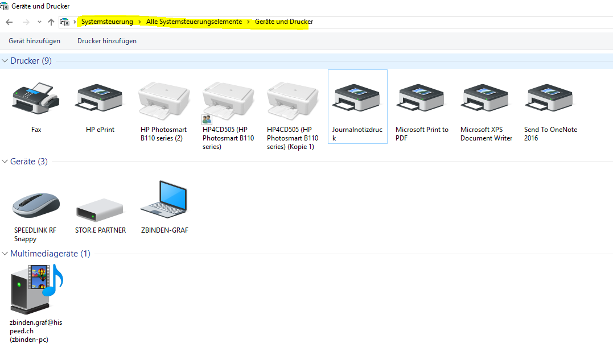Select Microsoft XPS Document Writer printer
Viewport: 613px width, 364px height.
click(485, 98)
